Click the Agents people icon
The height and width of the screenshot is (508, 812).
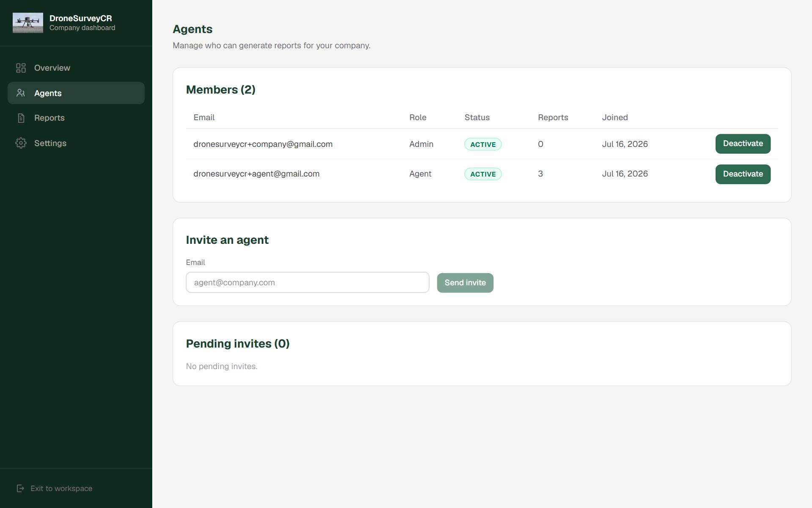[x=21, y=93]
